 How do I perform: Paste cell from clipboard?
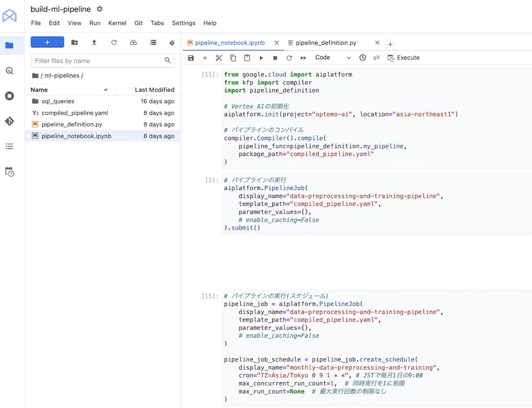247,58
